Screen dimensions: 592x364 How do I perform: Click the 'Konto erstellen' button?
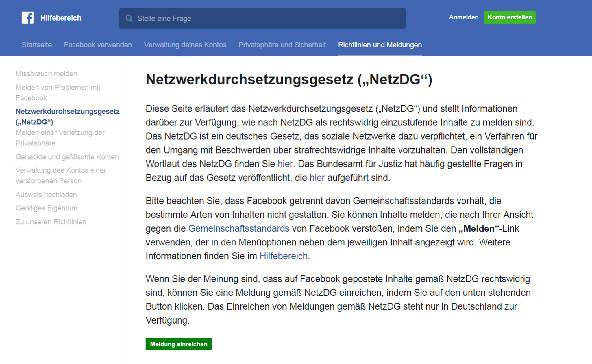point(510,17)
